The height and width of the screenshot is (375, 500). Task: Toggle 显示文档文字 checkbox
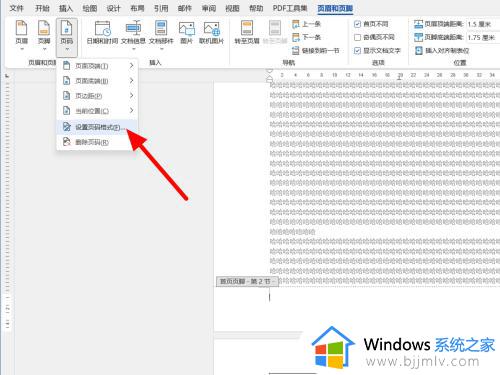pyautogui.click(x=357, y=51)
